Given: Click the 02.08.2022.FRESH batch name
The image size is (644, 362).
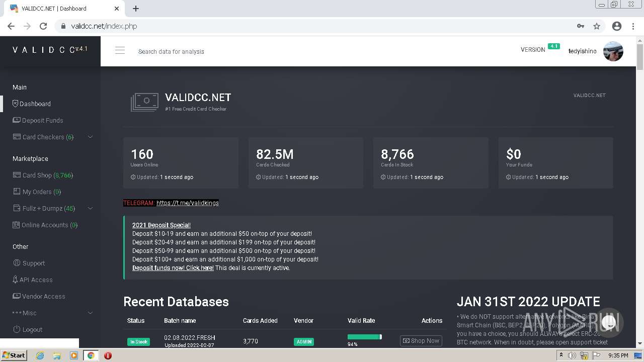Looking at the screenshot, I should coord(189,338).
